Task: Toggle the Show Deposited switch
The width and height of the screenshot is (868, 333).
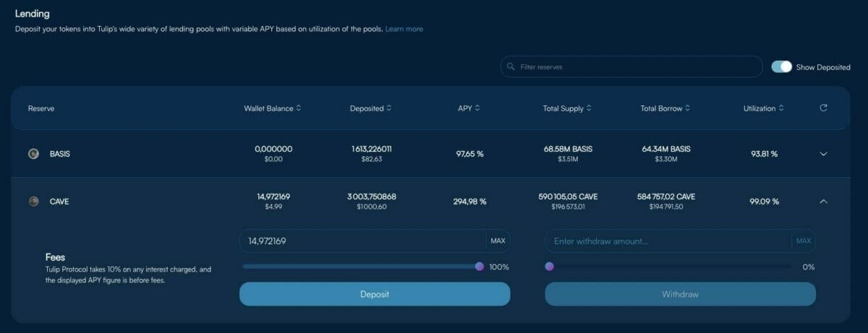Action: point(782,67)
